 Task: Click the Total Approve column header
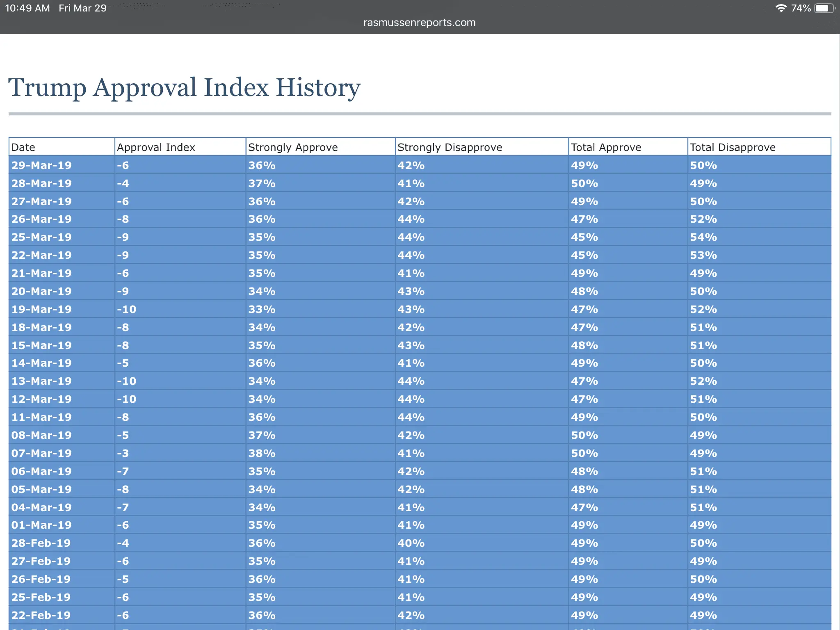[x=606, y=147]
